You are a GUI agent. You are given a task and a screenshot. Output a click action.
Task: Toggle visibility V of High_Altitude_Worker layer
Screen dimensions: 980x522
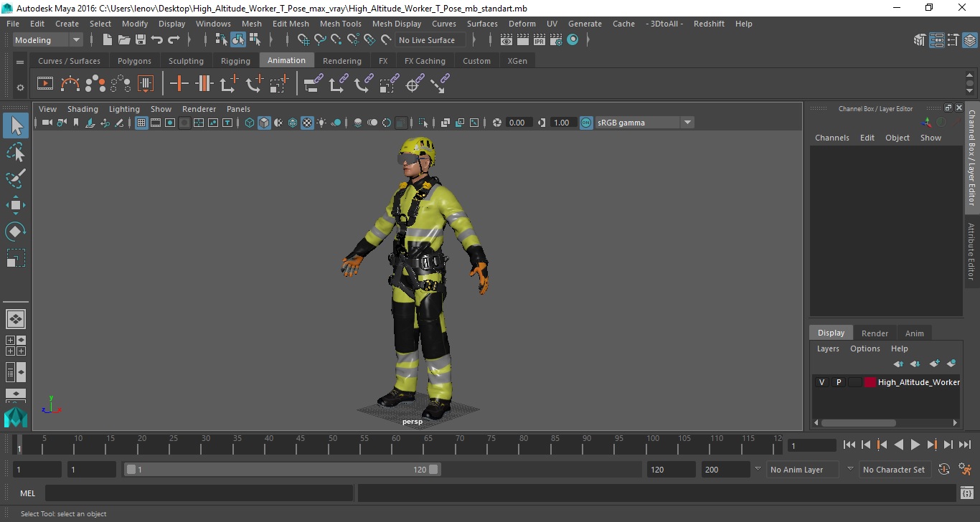click(821, 382)
